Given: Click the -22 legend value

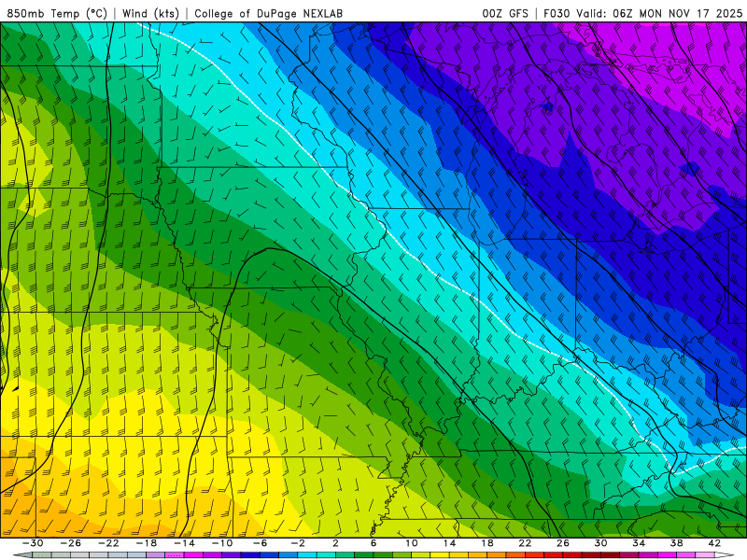Looking at the screenshot, I should [x=108, y=543].
